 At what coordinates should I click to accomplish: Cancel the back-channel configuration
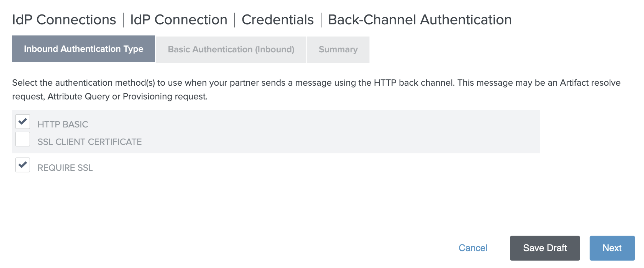click(473, 248)
